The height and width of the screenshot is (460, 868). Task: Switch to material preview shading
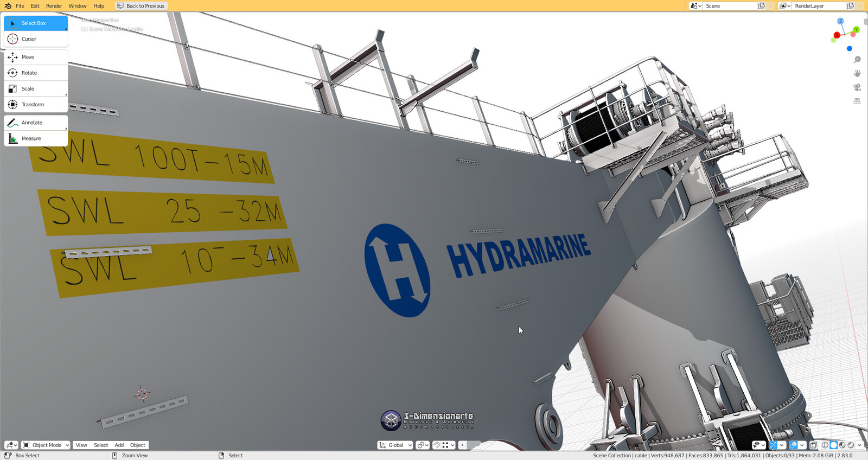click(x=842, y=445)
